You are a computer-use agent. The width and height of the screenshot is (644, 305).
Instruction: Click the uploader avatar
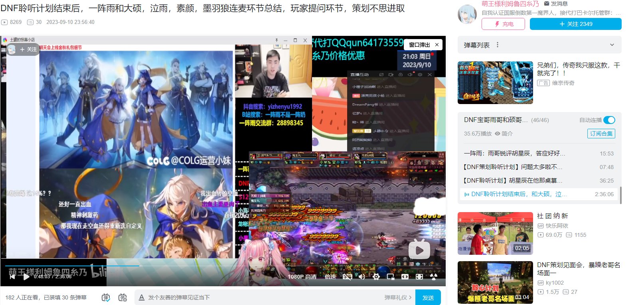[467, 14]
